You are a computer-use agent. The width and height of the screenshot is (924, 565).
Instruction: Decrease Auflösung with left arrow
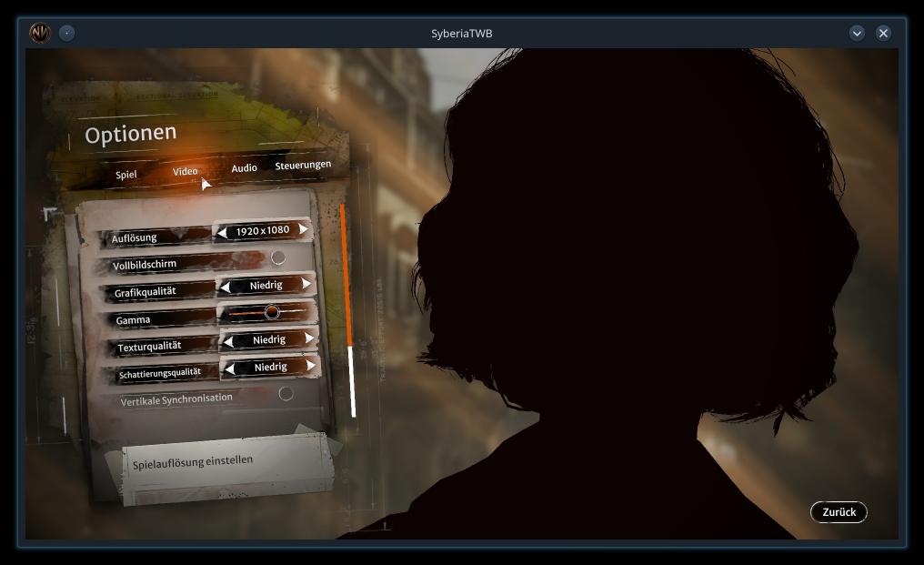[x=222, y=233]
